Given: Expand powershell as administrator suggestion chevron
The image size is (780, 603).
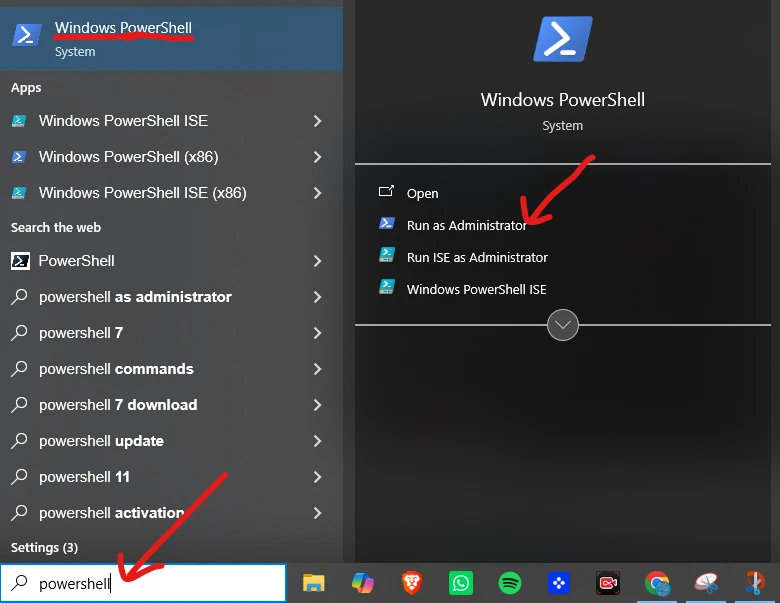Looking at the screenshot, I should pos(317,297).
